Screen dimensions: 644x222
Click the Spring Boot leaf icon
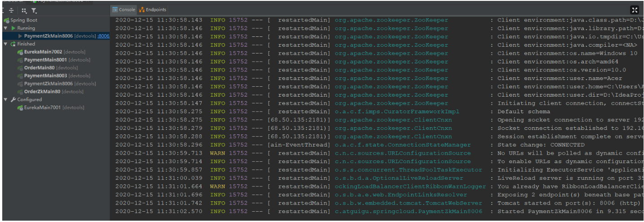point(6,20)
